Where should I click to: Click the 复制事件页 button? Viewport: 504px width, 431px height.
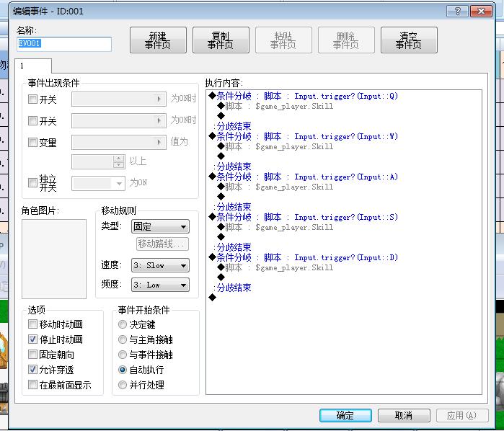[x=221, y=40]
